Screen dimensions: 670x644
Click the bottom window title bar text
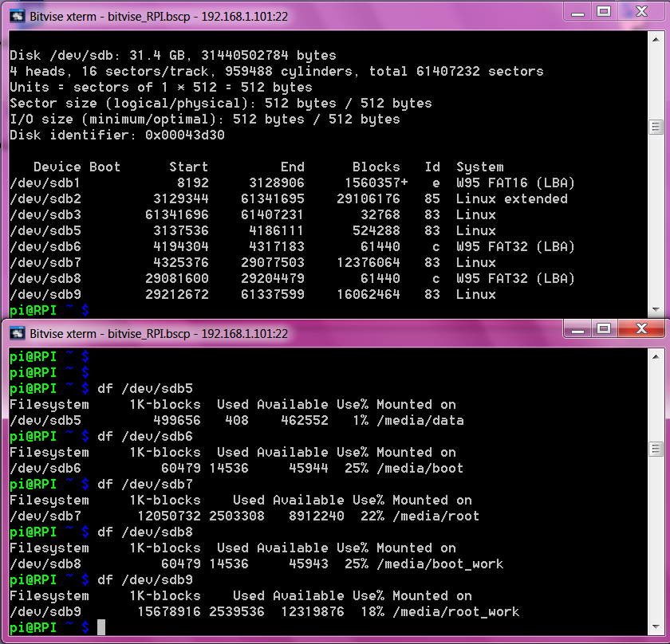coord(158,333)
